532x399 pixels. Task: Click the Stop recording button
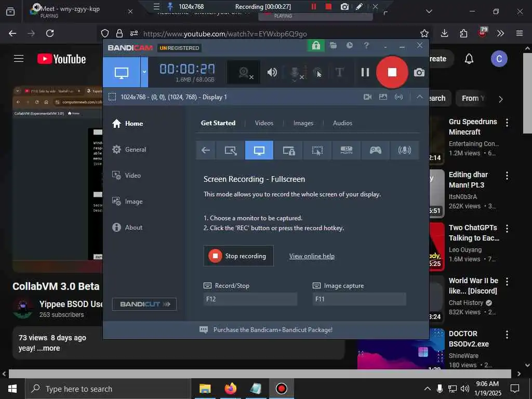click(x=238, y=256)
